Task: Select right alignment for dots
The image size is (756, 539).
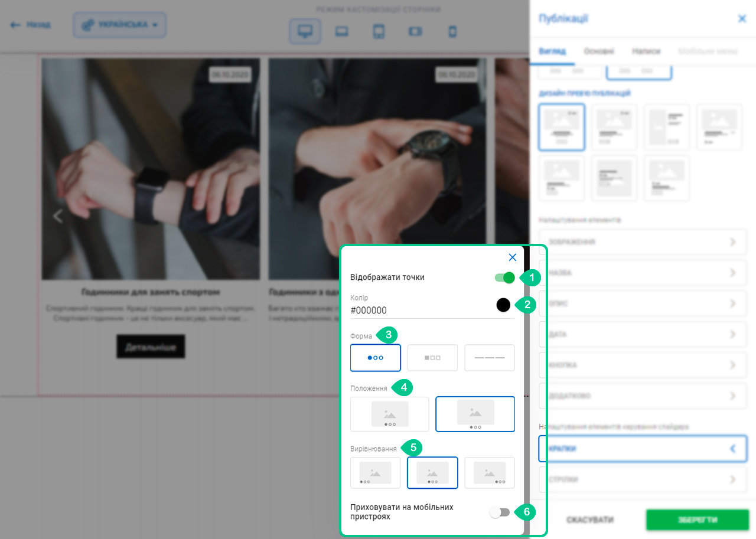Action: tap(490, 473)
